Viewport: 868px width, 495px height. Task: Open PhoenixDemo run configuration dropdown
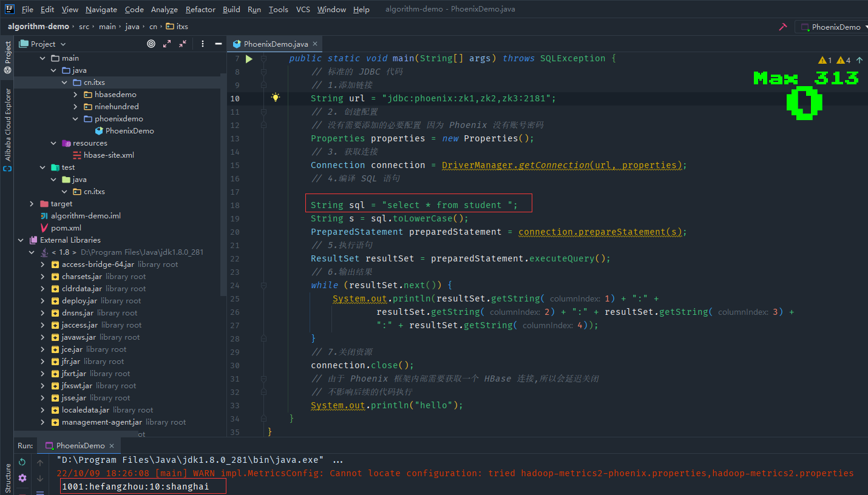click(831, 27)
